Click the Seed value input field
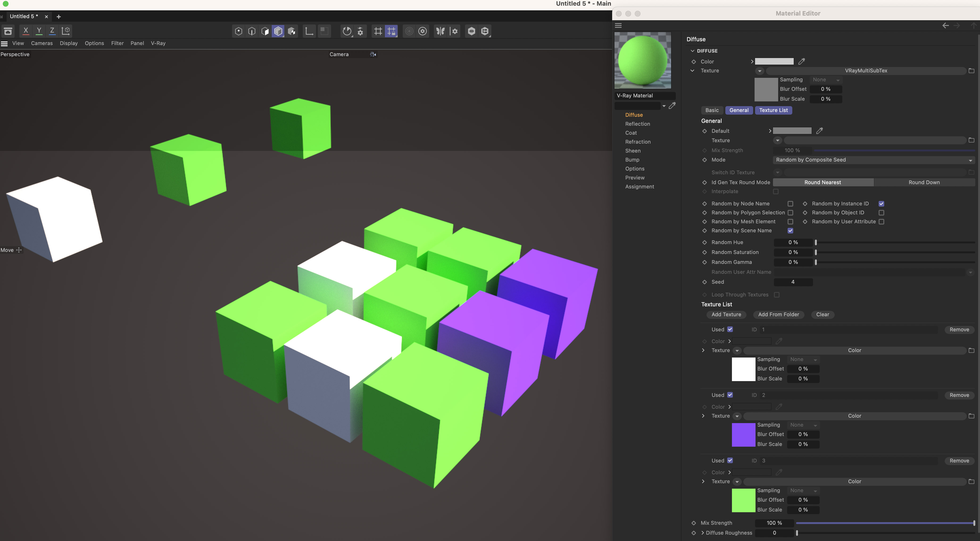The height and width of the screenshot is (541, 980). tap(793, 282)
